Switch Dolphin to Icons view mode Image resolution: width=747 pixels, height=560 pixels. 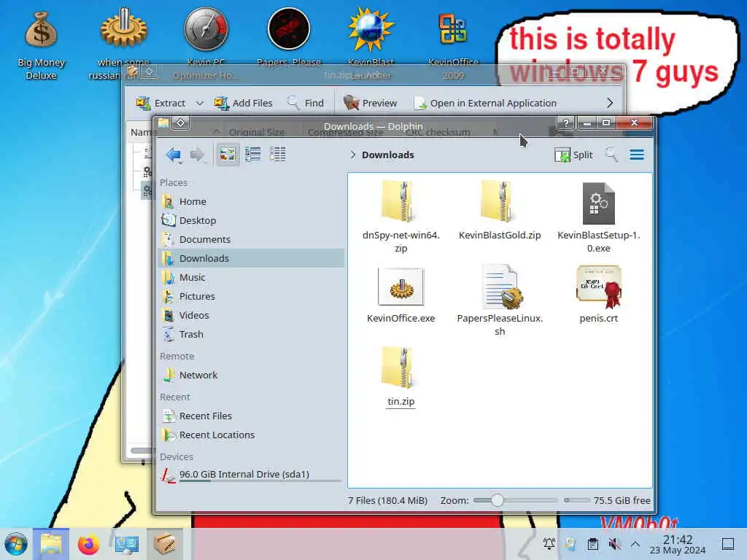click(228, 155)
